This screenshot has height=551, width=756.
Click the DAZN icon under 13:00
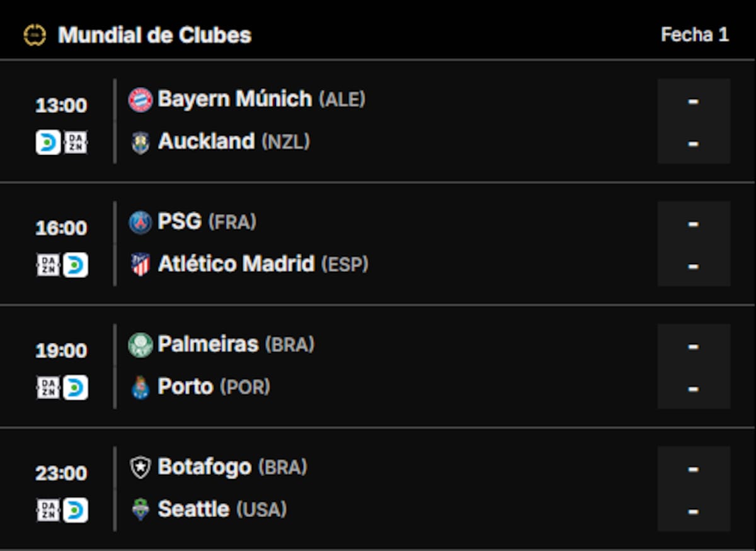tap(76, 142)
